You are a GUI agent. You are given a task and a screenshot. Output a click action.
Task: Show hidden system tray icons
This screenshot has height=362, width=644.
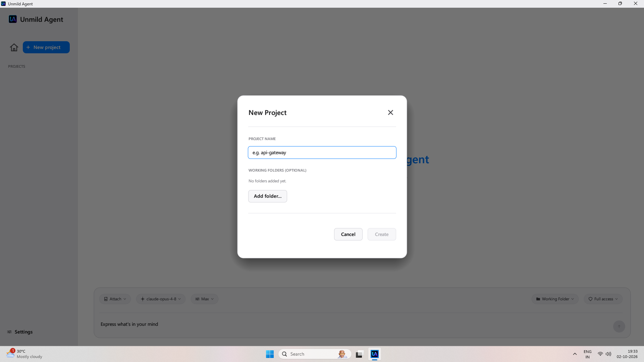click(575, 354)
